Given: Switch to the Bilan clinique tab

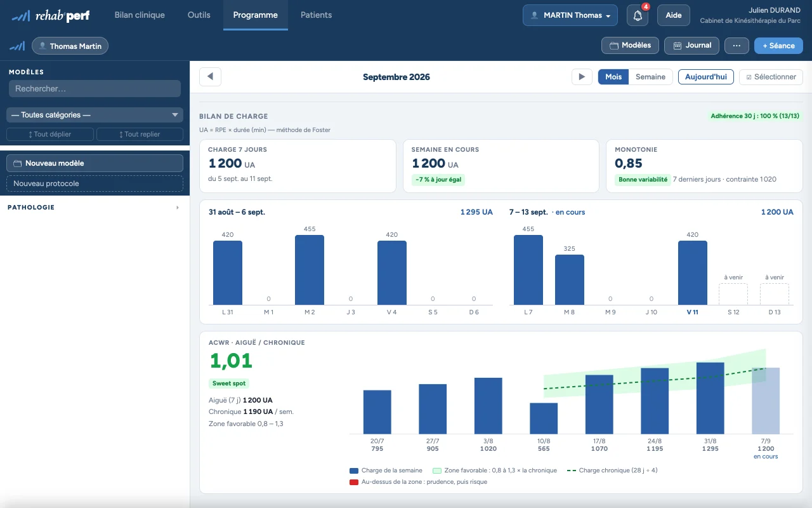Looking at the screenshot, I should (x=140, y=15).
